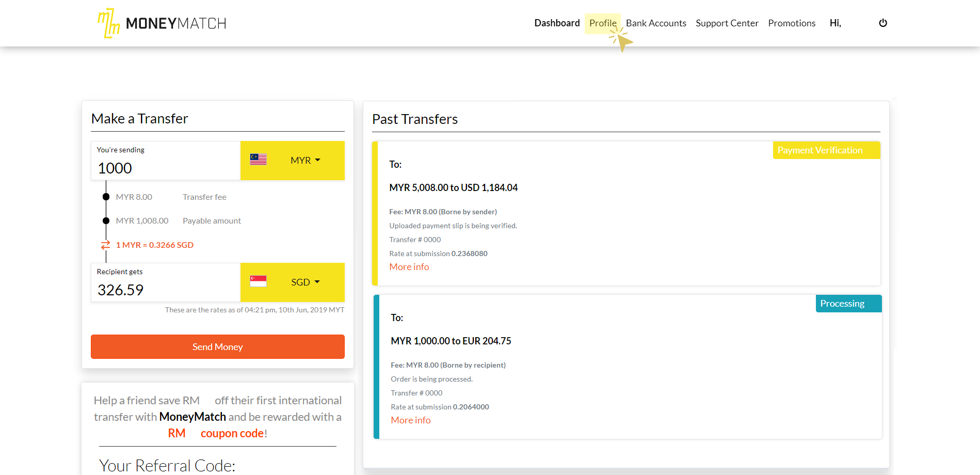Viewport: 980px width, 475px height.
Task: Open the SGD recipient currency dropdown
Action: coord(305,282)
